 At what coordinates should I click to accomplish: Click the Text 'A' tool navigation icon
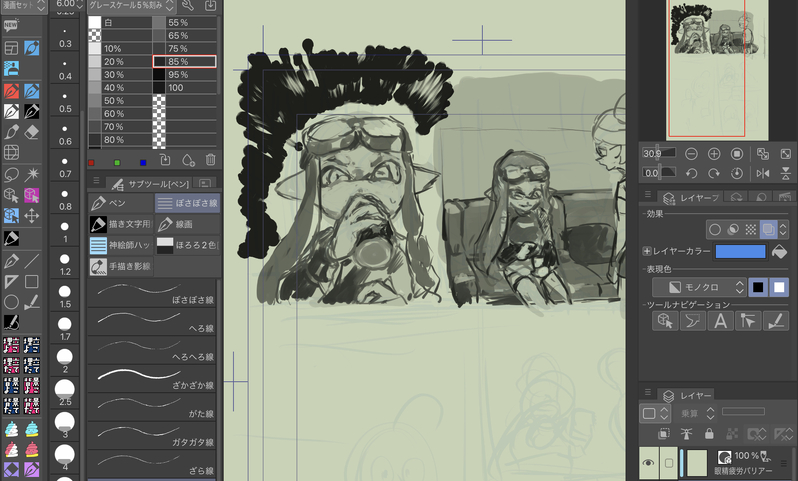pos(721,321)
